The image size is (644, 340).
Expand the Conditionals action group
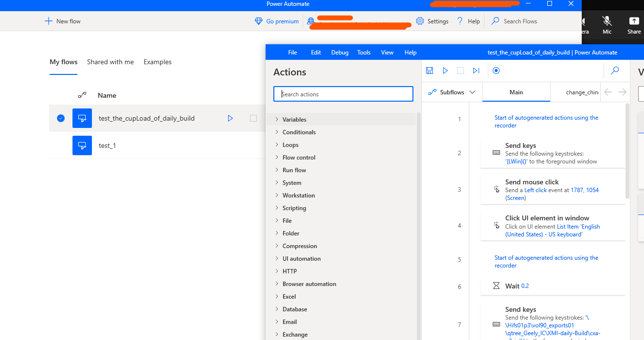277,132
